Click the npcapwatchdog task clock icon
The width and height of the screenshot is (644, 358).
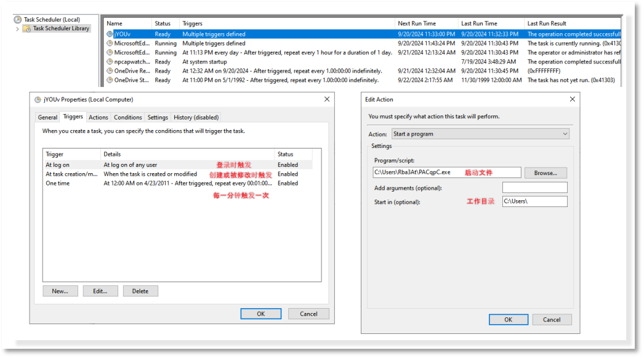[x=110, y=62]
